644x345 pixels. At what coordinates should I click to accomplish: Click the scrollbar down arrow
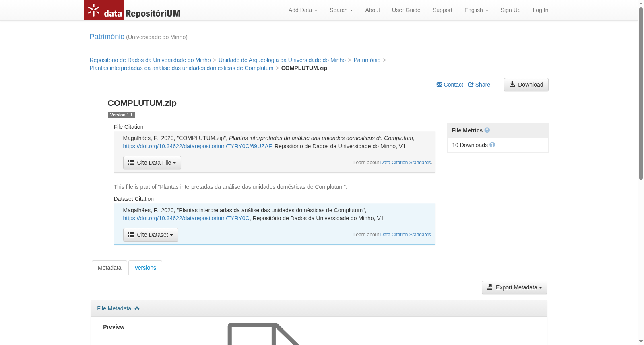point(641,341)
